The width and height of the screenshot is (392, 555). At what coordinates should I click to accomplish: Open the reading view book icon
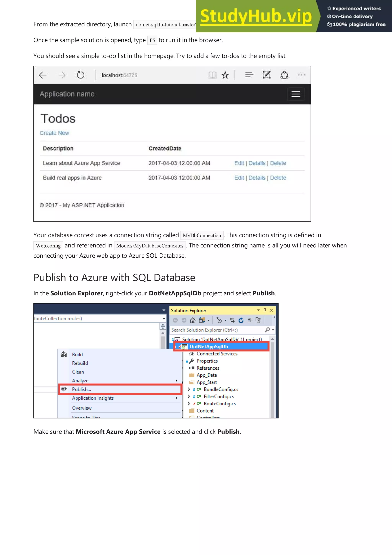[x=212, y=75]
